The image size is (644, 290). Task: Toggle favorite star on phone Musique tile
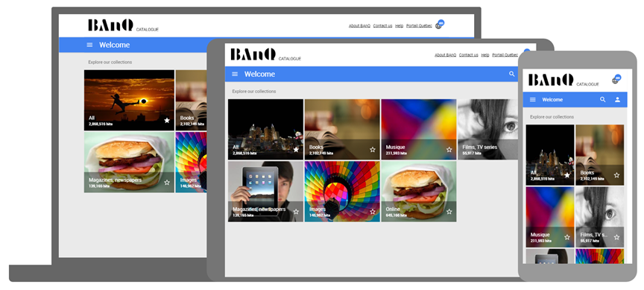click(567, 237)
